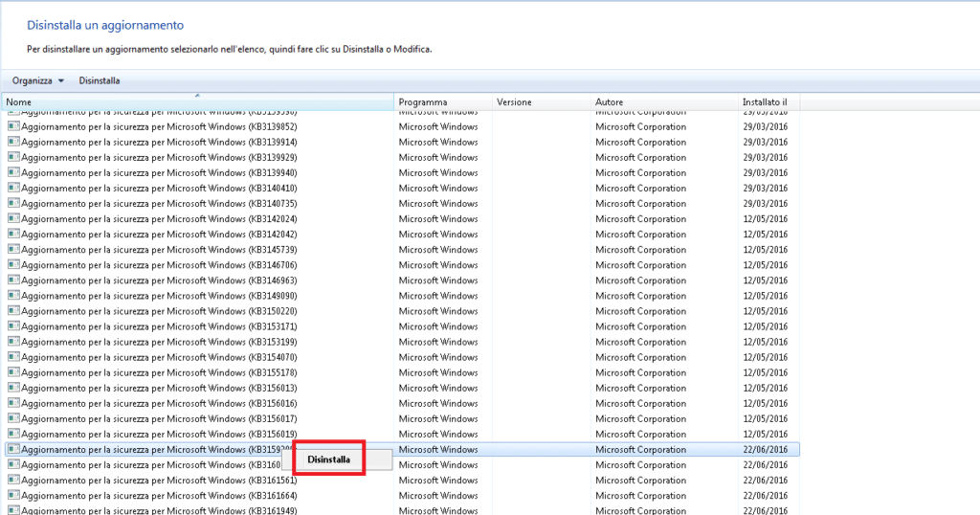This screenshot has width=980, height=515.
Task: Click Microsoft Corporation cell in the KB3153171 row
Action: click(x=640, y=326)
